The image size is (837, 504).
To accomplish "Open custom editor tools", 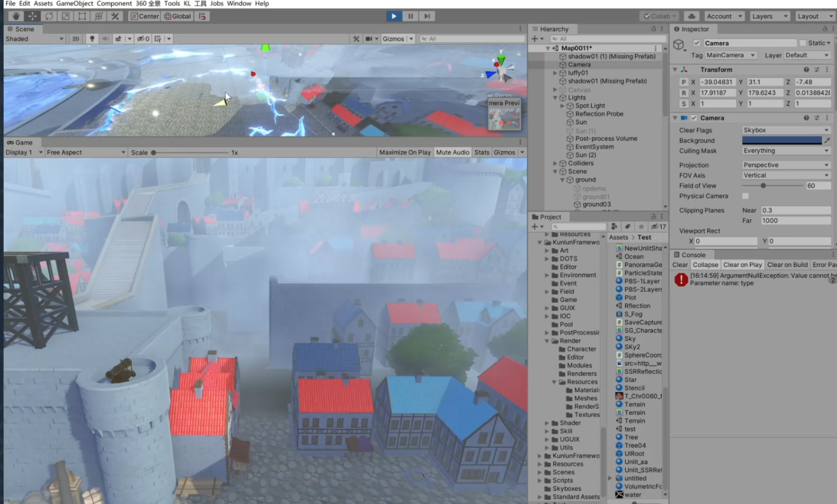I will tap(115, 16).
